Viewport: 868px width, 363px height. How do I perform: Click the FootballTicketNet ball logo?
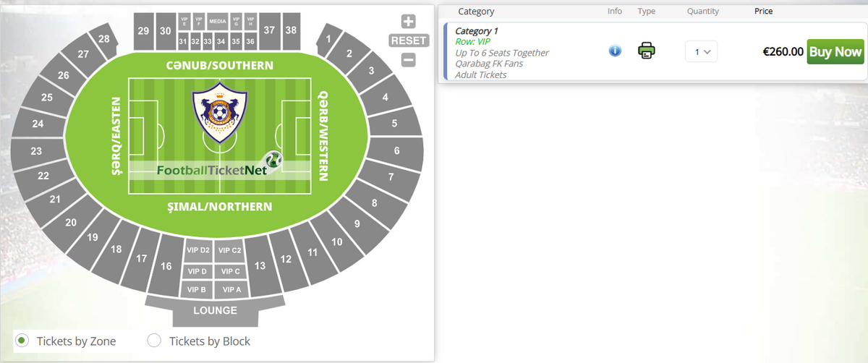273,161
